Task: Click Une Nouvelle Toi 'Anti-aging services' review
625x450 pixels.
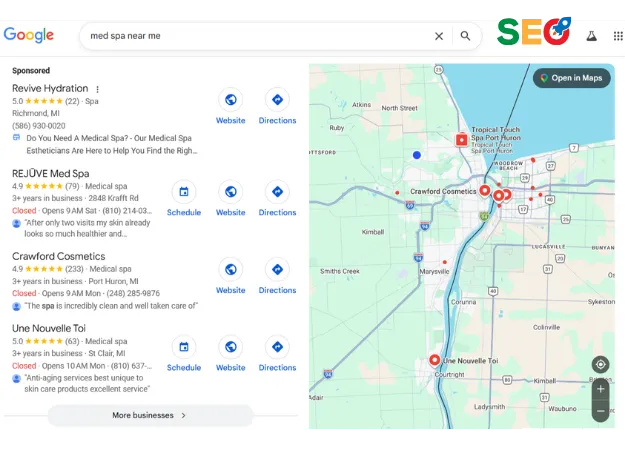Action: (87, 383)
